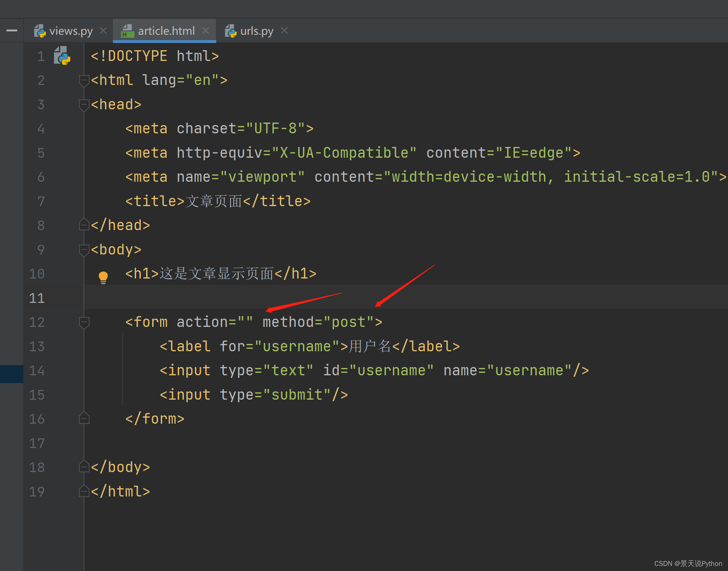Close the urls.py tab

284,31
